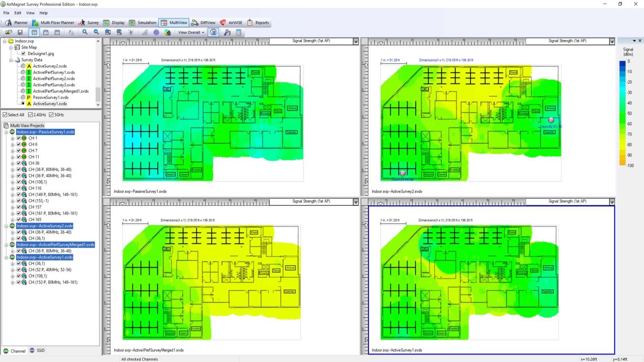Select the four-pane layout icon
Screen dimensions: 644x362
(34, 32)
